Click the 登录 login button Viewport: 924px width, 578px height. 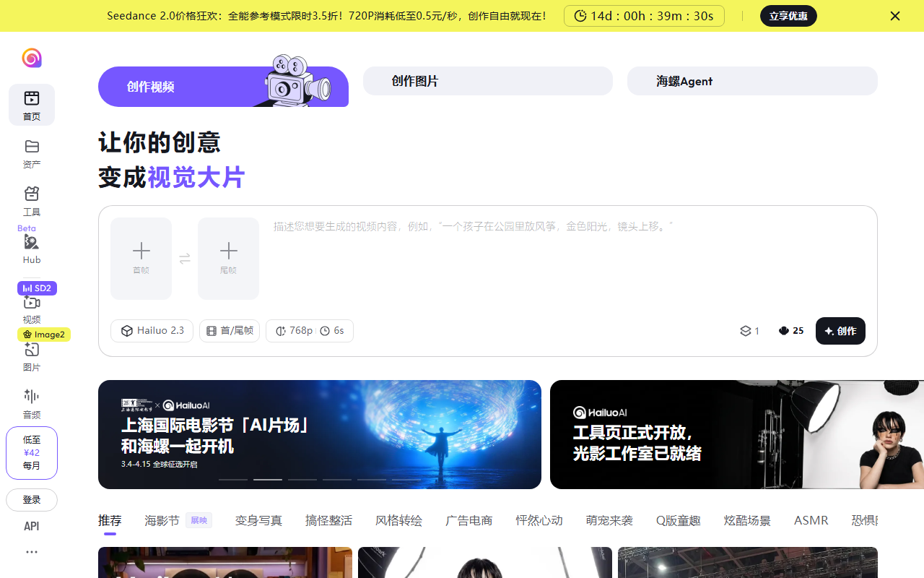pyautogui.click(x=32, y=500)
